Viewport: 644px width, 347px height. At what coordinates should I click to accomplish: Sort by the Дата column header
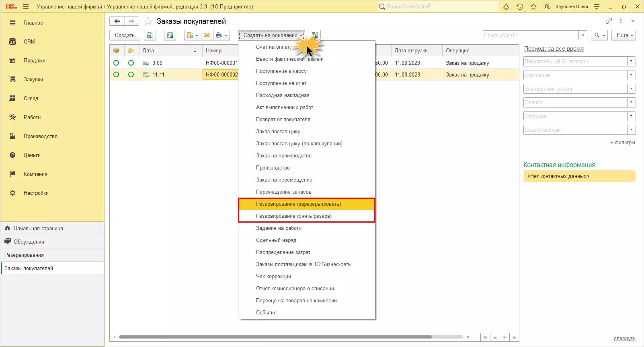click(x=170, y=51)
